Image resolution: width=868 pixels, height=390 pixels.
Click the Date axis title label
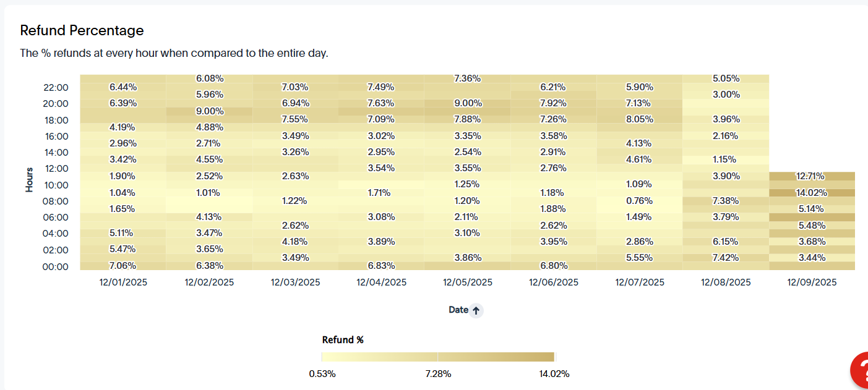458,310
